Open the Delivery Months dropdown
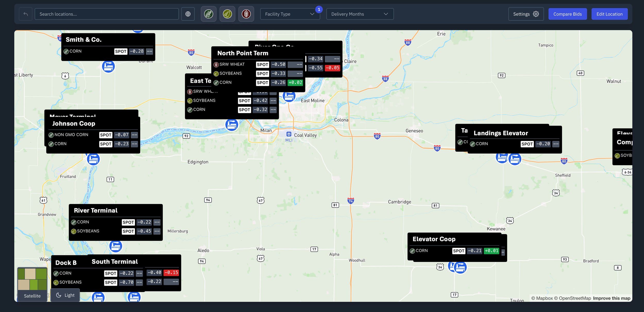 coord(360,14)
